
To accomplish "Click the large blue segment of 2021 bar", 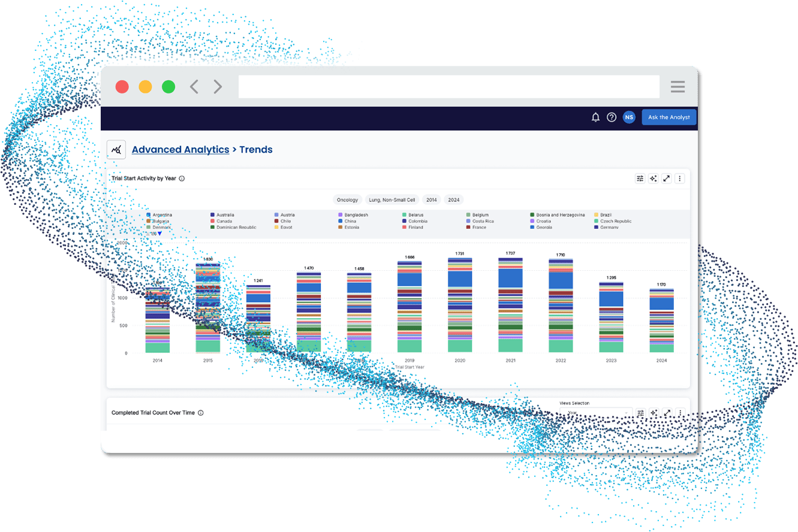I will coord(511,278).
